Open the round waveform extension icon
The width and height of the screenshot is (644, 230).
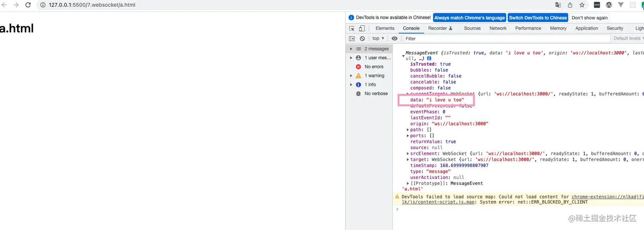pyautogui.click(x=609, y=5)
